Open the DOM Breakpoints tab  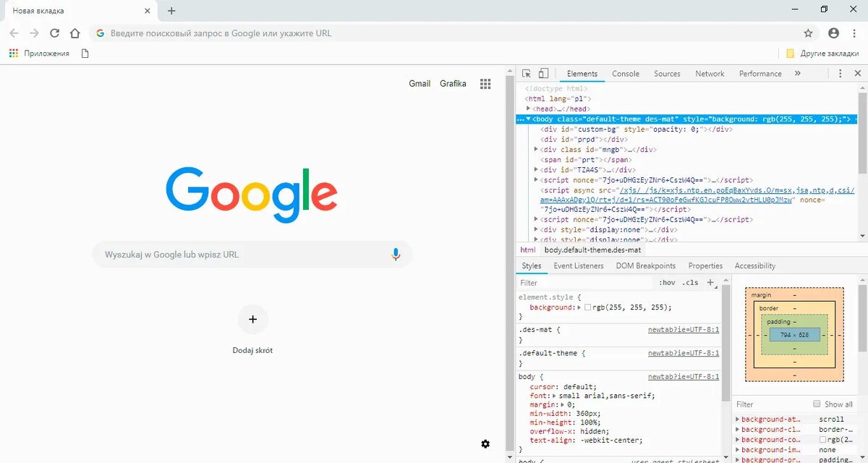(646, 266)
